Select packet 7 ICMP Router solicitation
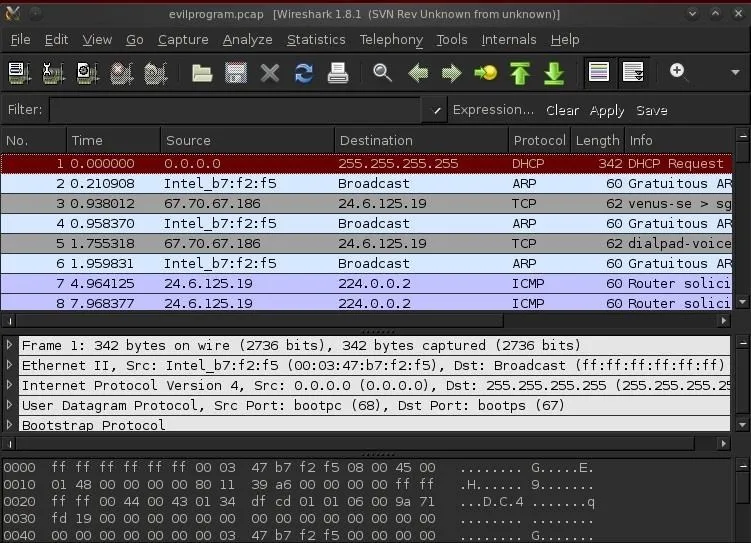The height and width of the screenshot is (543, 751). [366, 283]
